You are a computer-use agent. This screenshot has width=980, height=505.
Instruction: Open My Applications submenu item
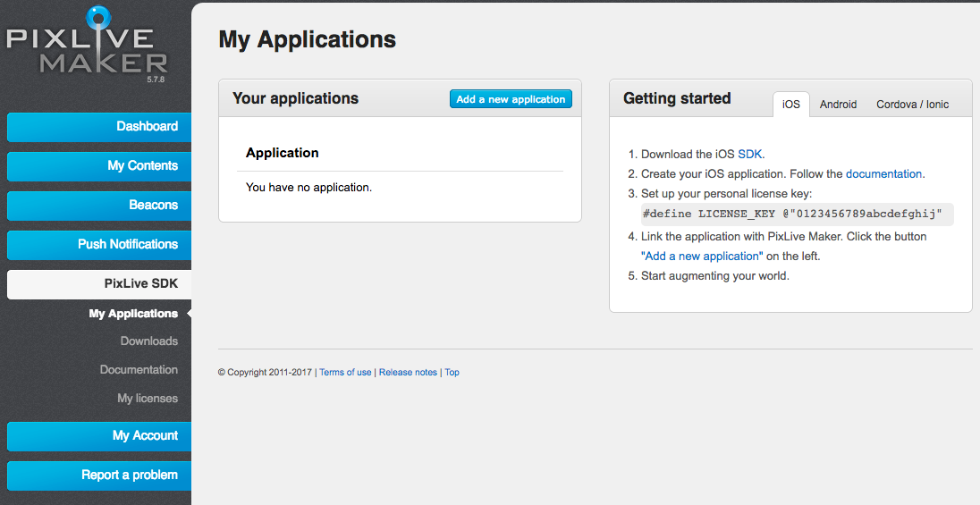133,314
